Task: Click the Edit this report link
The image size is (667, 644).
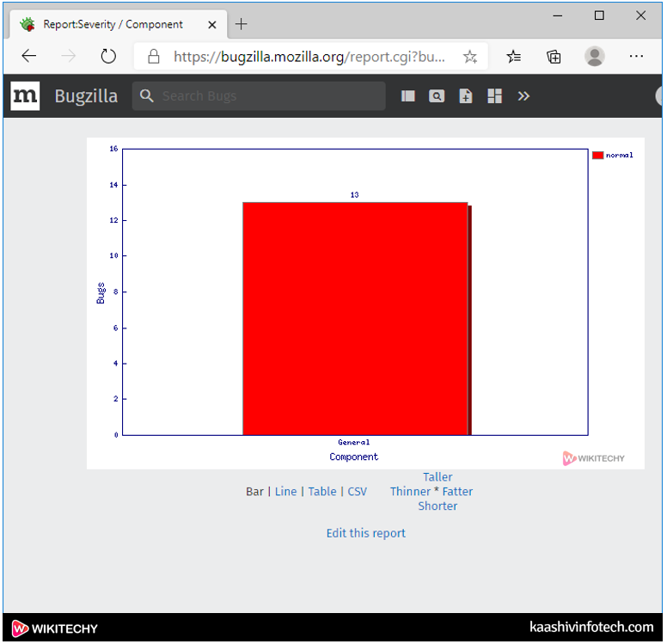Action: [365, 533]
